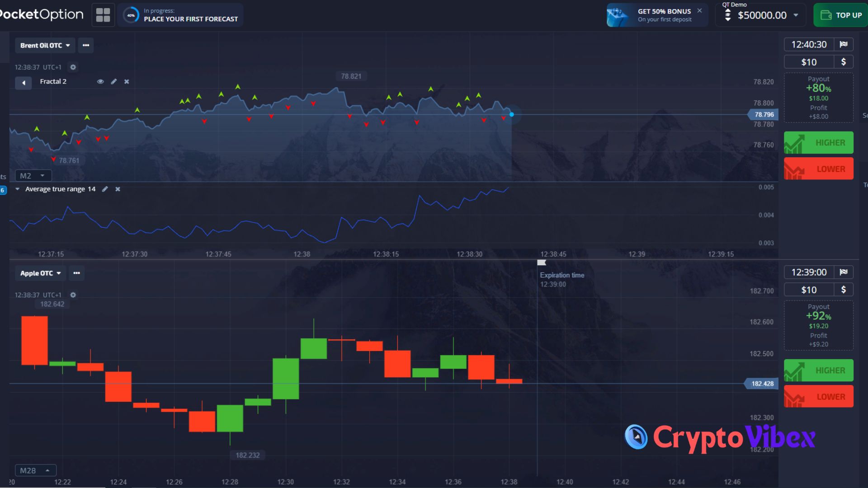Open Apple OTC asset dropdown
The width and height of the screenshot is (868, 488).
[x=38, y=273]
